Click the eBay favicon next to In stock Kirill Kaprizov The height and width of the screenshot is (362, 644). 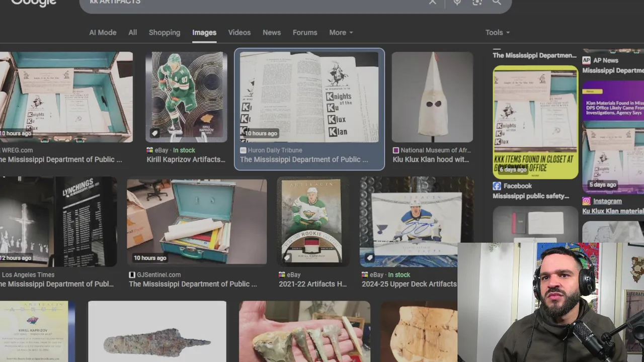coord(149,150)
